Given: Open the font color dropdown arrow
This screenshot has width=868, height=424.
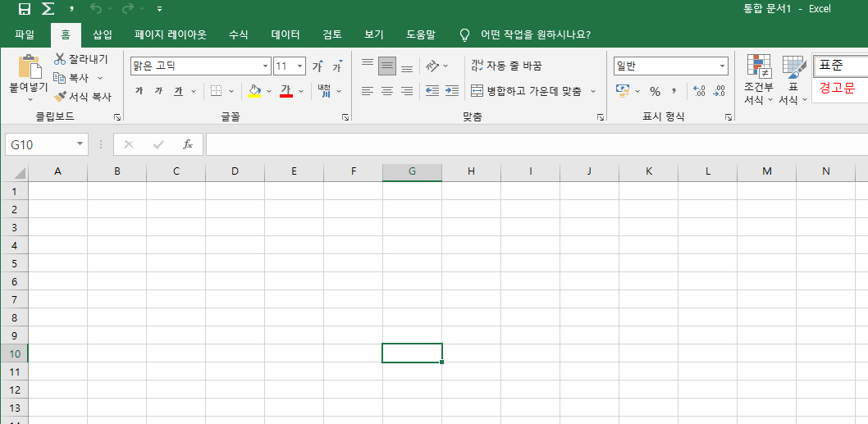Looking at the screenshot, I should [301, 91].
